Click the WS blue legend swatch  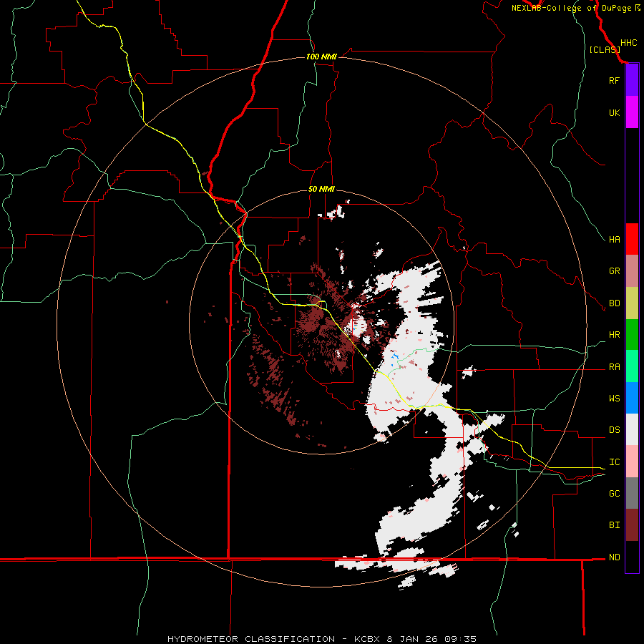tap(632, 398)
